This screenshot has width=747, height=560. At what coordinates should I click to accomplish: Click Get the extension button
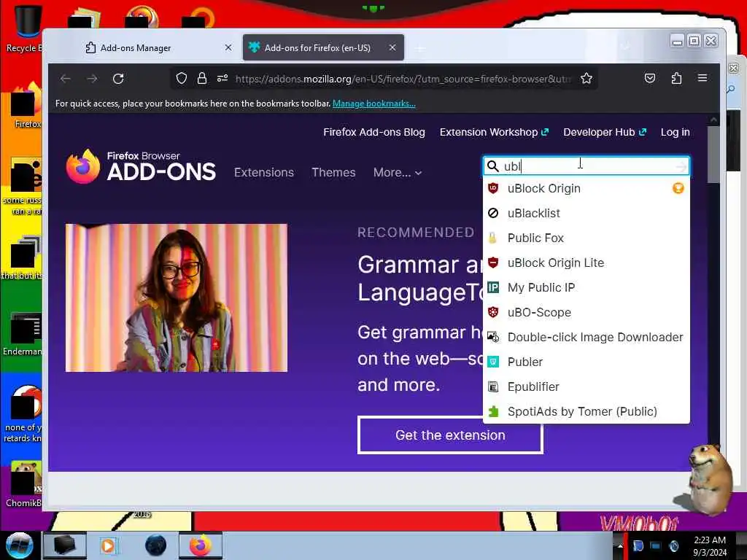tap(450, 435)
